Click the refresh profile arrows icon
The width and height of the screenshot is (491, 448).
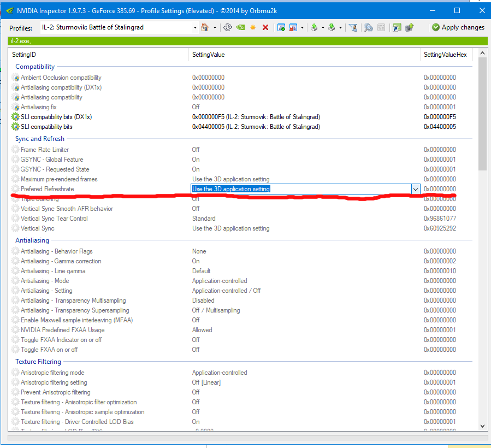[228, 27]
